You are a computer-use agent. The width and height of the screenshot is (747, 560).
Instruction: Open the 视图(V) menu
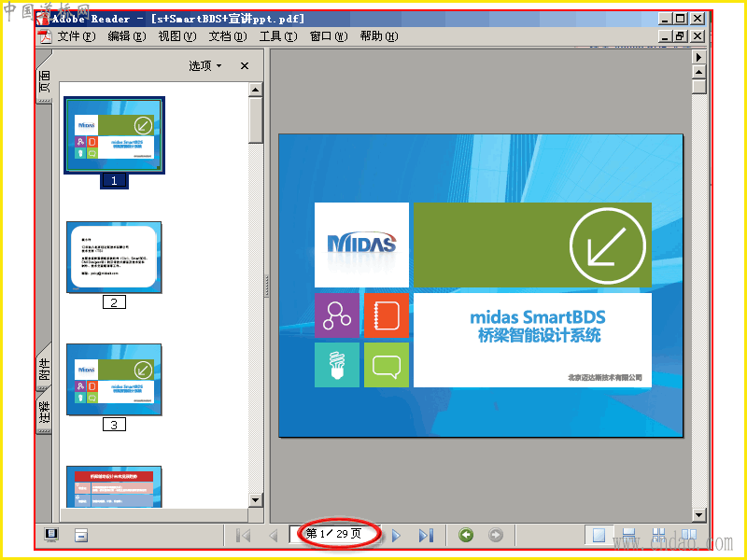click(177, 36)
